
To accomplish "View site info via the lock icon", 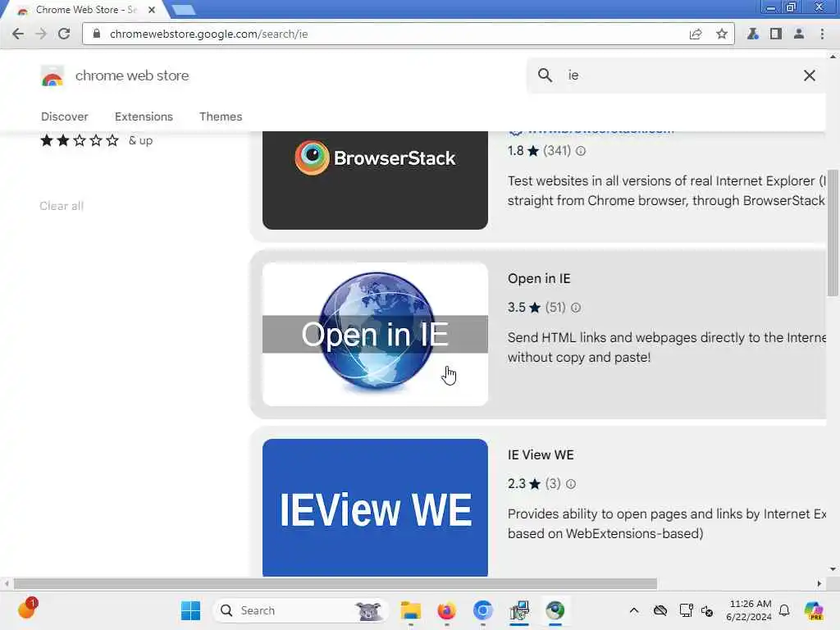I will pyautogui.click(x=97, y=34).
